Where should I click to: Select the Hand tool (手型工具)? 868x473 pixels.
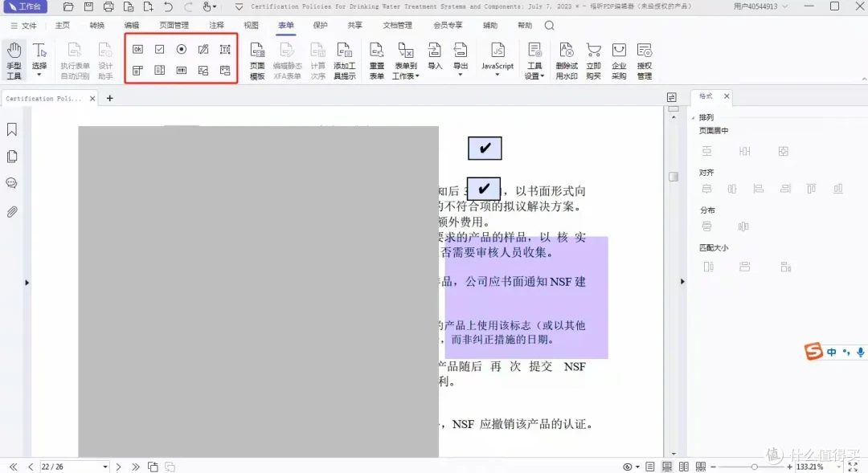14,61
